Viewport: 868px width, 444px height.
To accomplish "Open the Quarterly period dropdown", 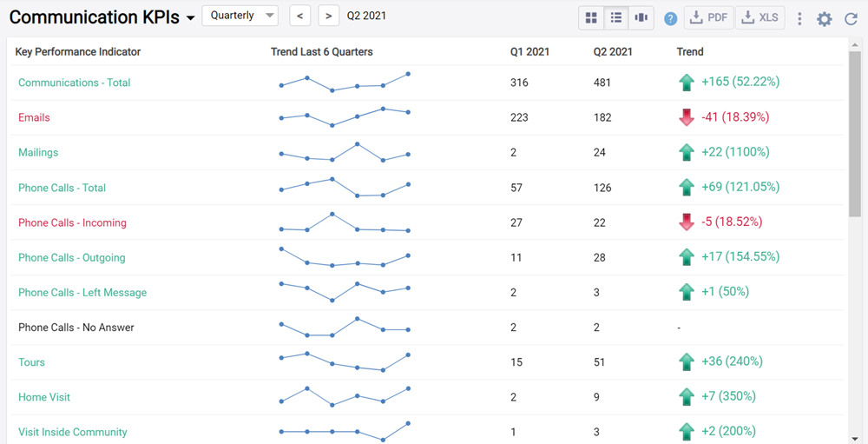I will pos(240,16).
